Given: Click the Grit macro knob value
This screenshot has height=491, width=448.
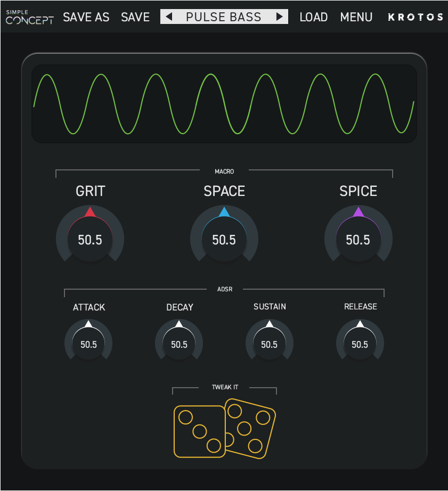Looking at the screenshot, I should [90, 240].
